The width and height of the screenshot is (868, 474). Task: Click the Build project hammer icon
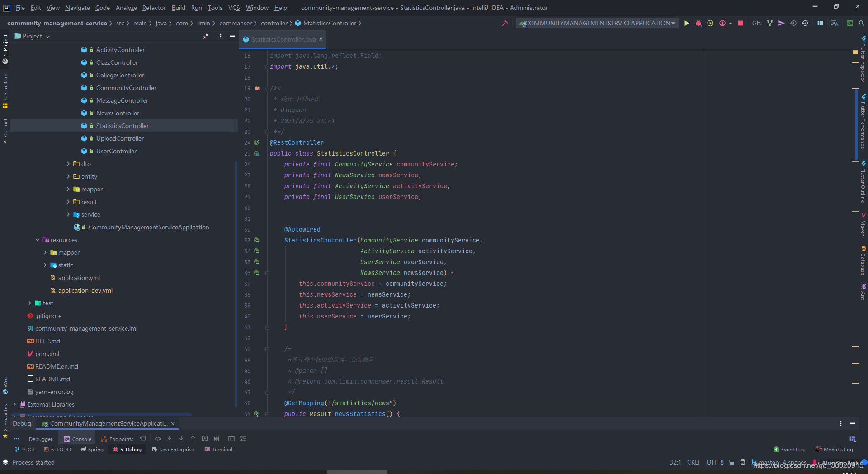click(x=505, y=23)
